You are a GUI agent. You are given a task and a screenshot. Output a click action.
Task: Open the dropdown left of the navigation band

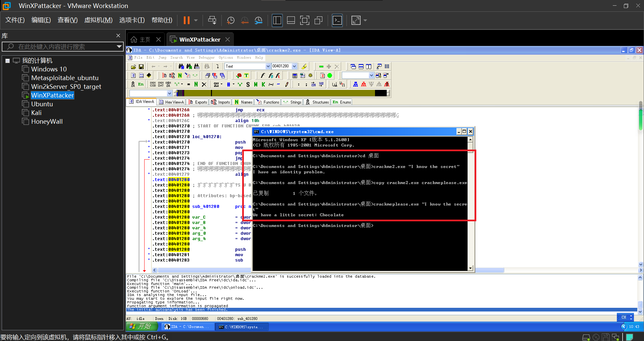[169, 93]
